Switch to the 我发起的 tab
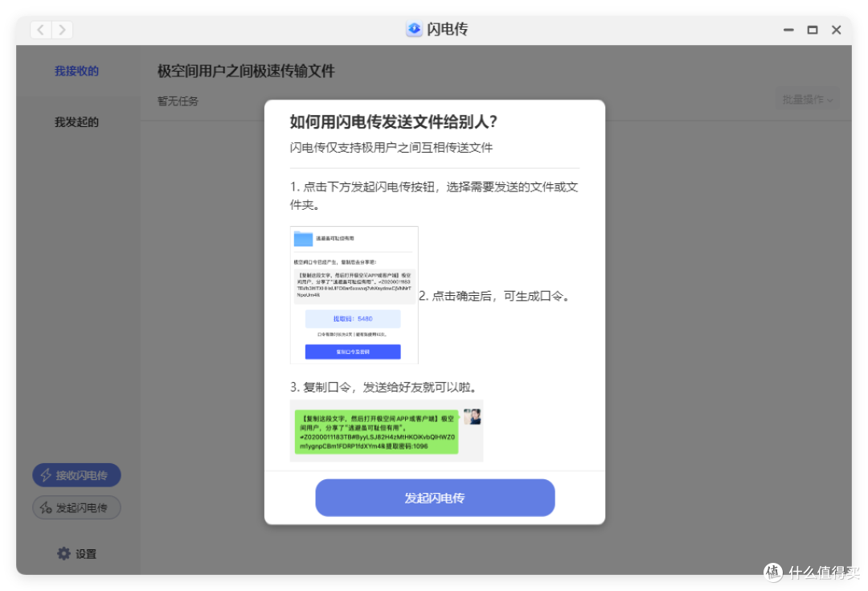The width and height of the screenshot is (868, 591). [x=76, y=122]
